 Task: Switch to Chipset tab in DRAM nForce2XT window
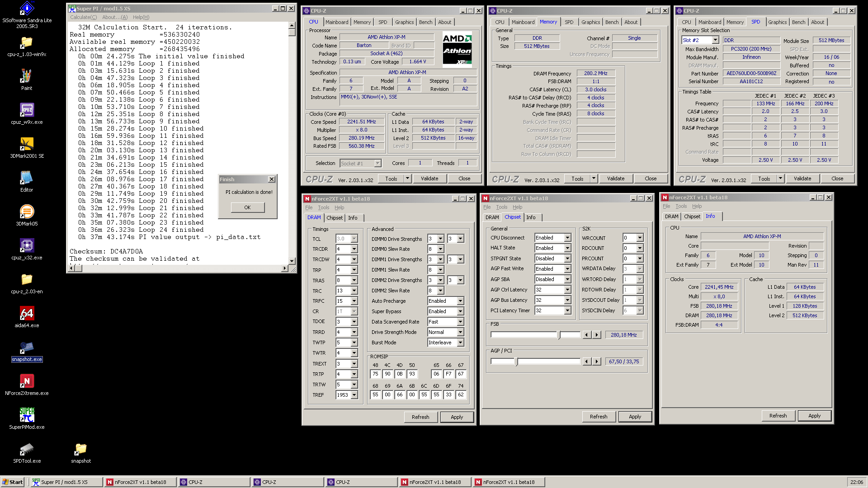pos(335,218)
